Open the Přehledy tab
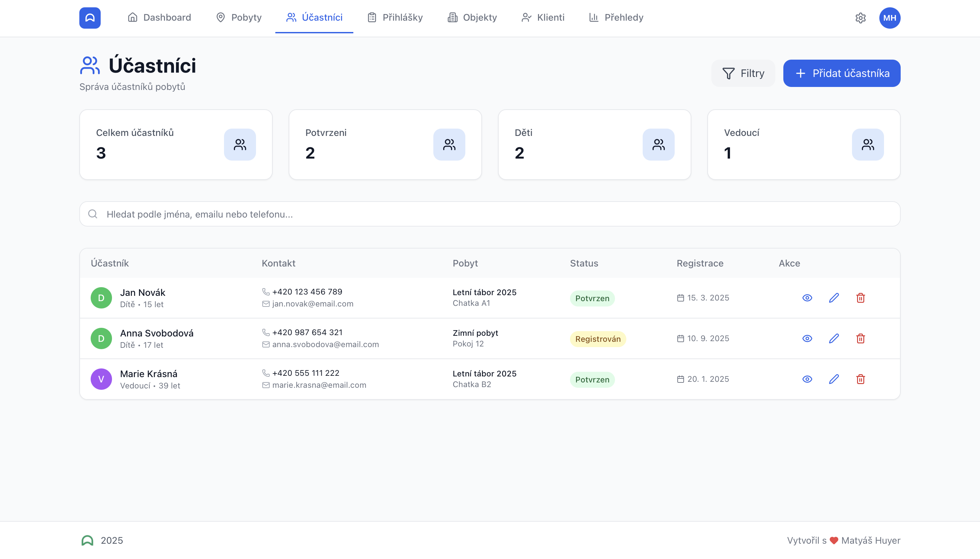Viewport: 980px width, 559px height. point(616,18)
